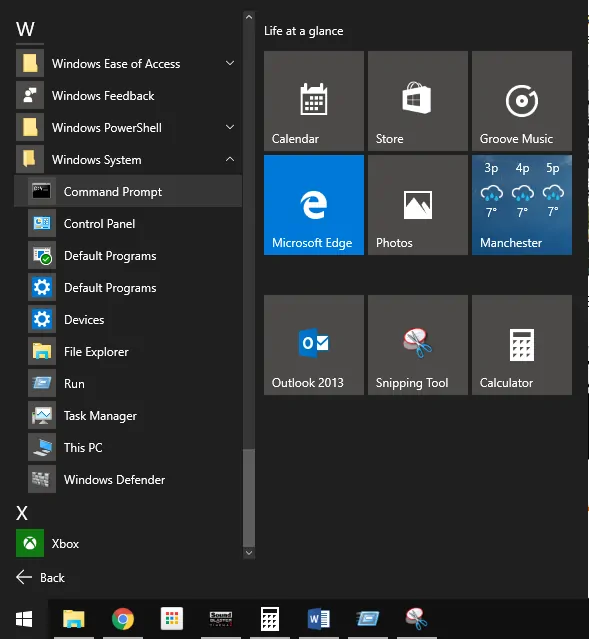Image resolution: width=589 pixels, height=639 pixels.
Task: Open the Xbox app
Action: 128,543
